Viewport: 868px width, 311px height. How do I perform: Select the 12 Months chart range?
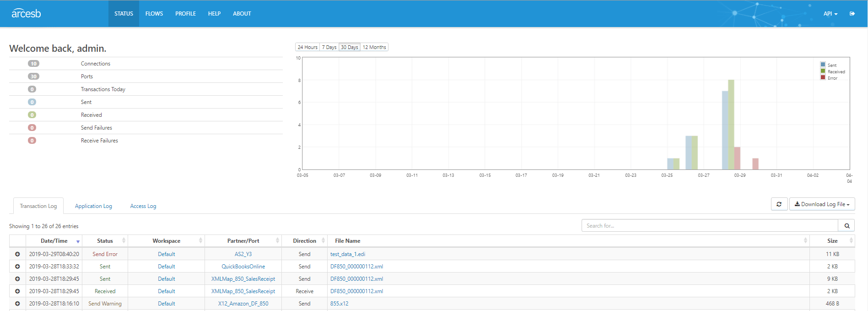374,47
